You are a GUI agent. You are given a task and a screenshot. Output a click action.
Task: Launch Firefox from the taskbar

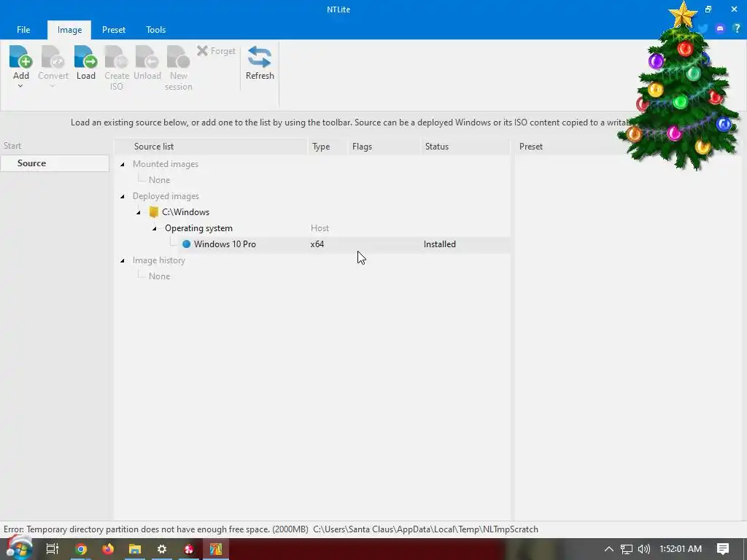point(108,549)
